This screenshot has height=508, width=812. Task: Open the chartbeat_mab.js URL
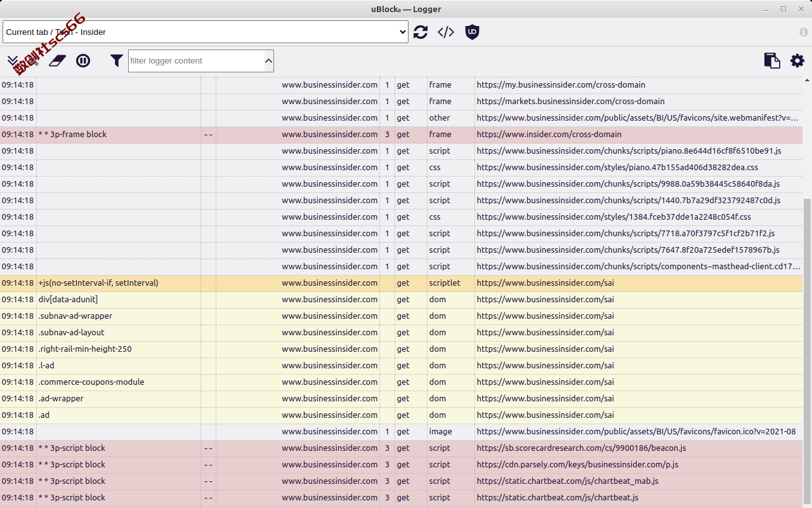click(x=568, y=481)
